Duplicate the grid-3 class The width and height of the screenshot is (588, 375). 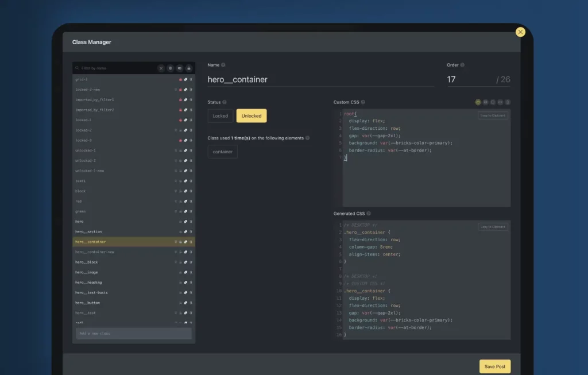pyautogui.click(x=185, y=79)
